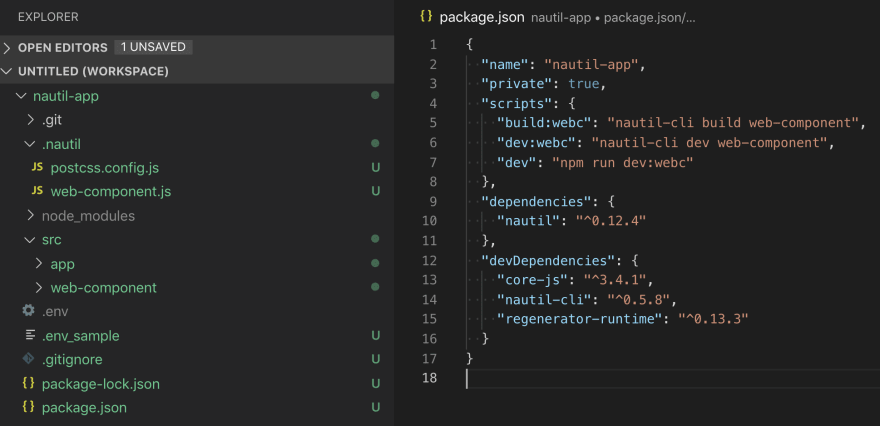Click the U status of package-lock.json
880x426 pixels.
(x=375, y=383)
